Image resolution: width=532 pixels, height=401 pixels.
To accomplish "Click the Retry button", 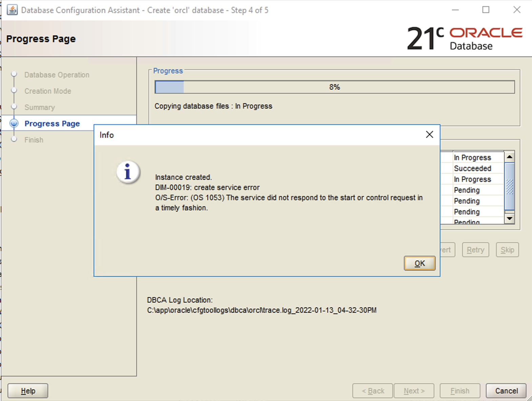I will click(475, 250).
